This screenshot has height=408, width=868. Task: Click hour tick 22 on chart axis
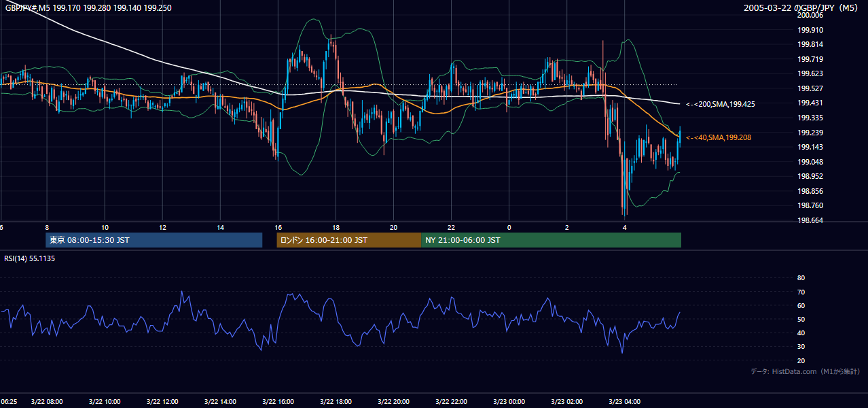coord(452,227)
